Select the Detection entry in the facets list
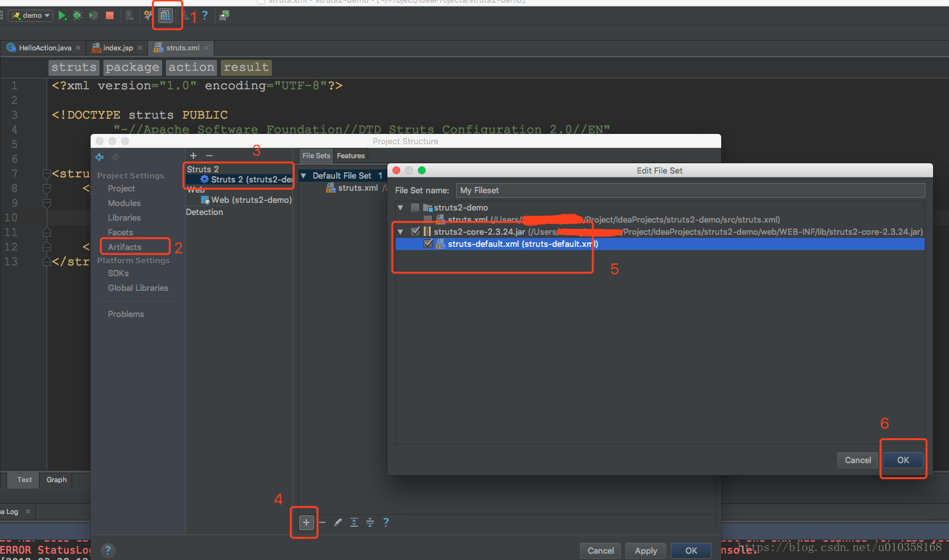This screenshot has height=560, width=949. point(204,212)
